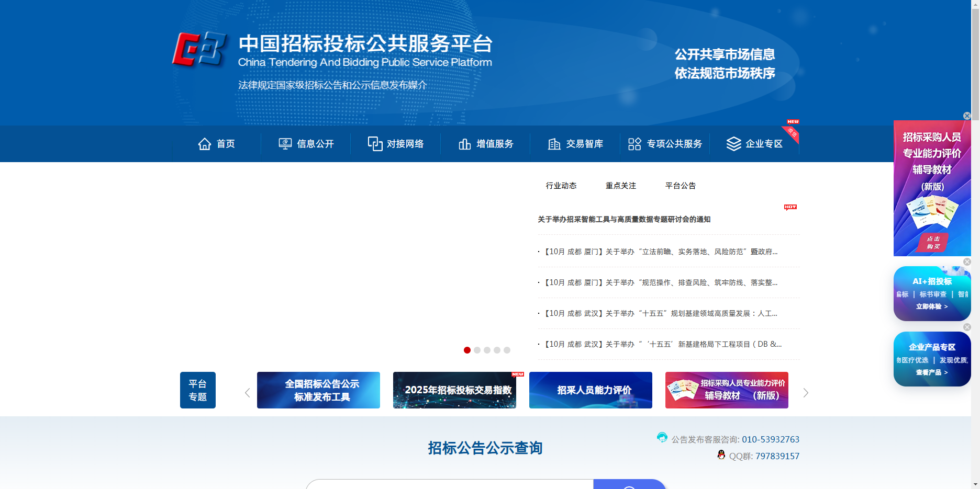Click the red and blue platform logo

[199, 49]
